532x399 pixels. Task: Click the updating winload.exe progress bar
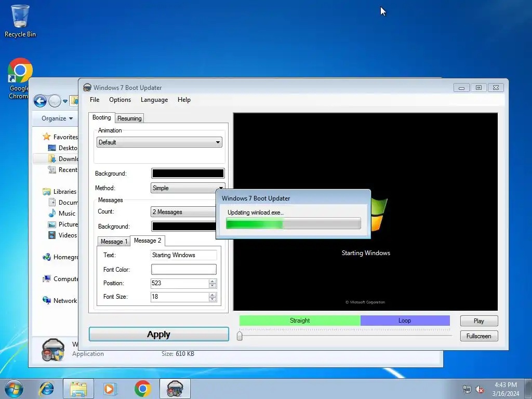click(x=294, y=223)
